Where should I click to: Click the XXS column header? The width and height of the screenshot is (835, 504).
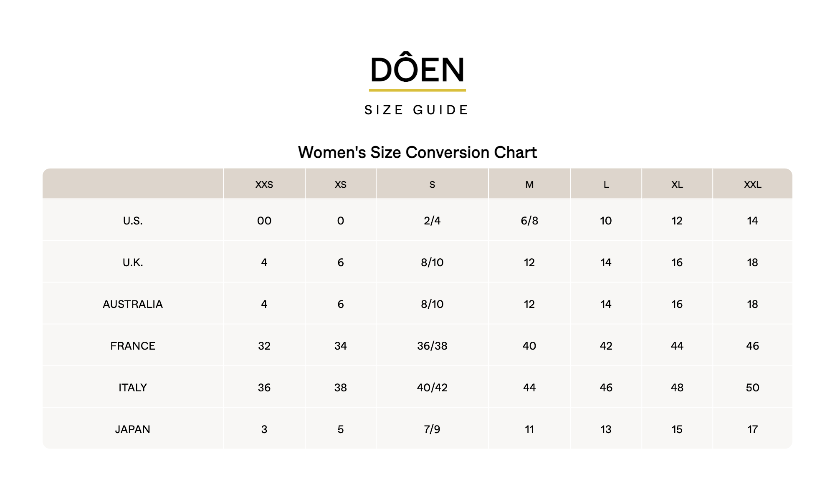pos(264,184)
